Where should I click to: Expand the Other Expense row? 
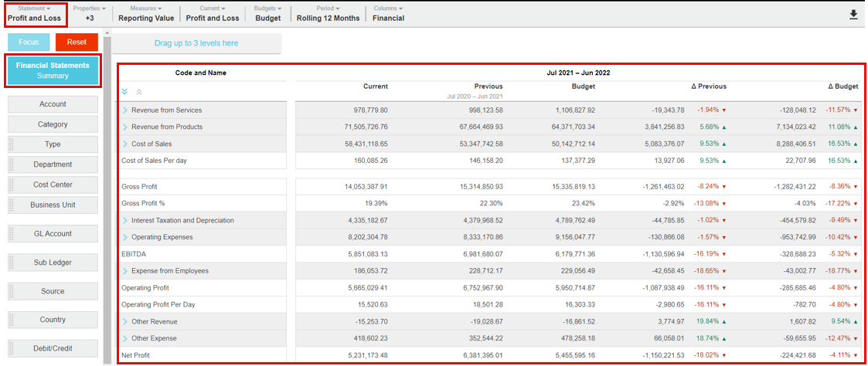(125, 337)
